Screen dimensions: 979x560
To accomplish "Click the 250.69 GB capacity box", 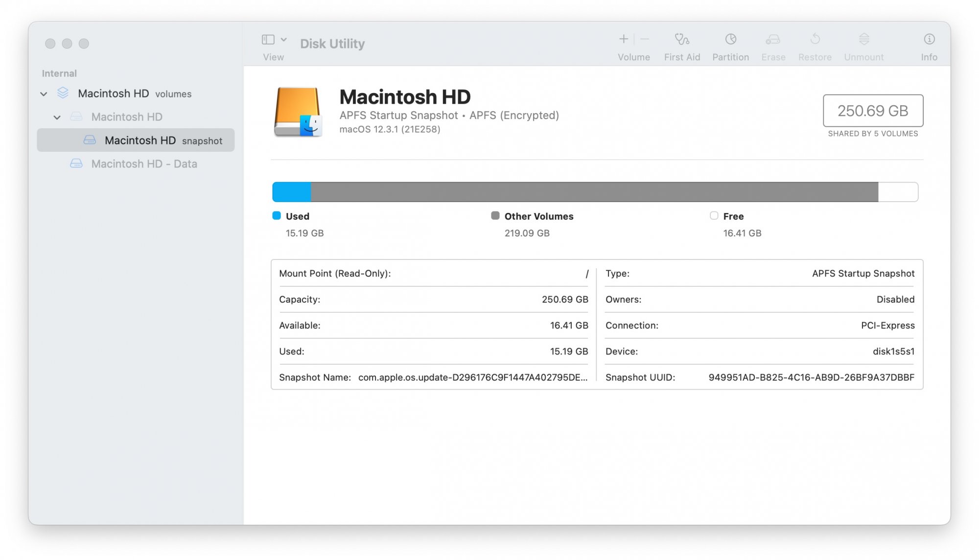I will 873,111.
